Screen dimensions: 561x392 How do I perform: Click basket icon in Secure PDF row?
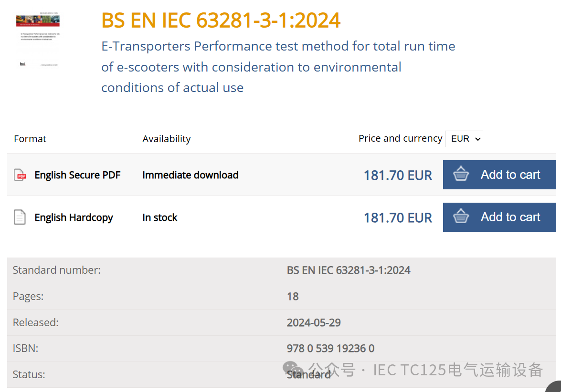pos(461,175)
